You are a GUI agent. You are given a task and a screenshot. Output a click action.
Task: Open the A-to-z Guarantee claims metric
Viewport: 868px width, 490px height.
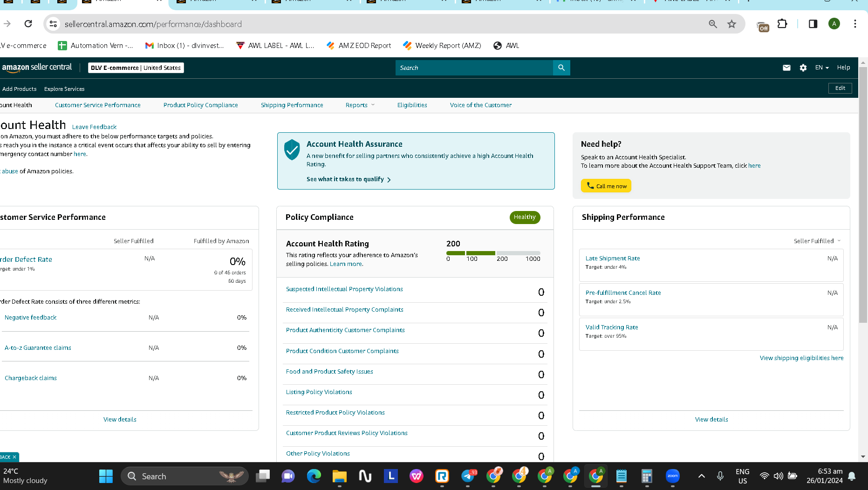tap(38, 348)
